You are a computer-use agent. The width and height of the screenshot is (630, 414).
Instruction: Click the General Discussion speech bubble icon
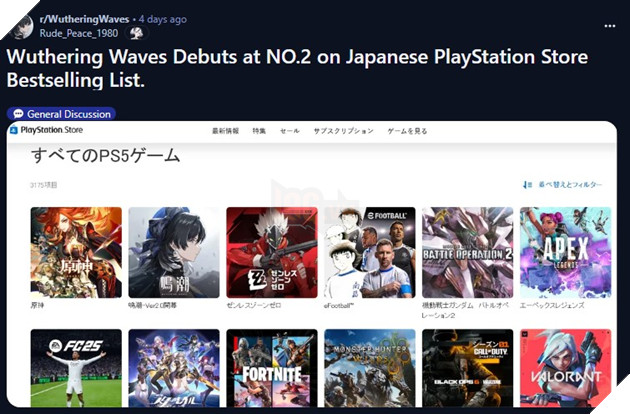[x=17, y=114]
